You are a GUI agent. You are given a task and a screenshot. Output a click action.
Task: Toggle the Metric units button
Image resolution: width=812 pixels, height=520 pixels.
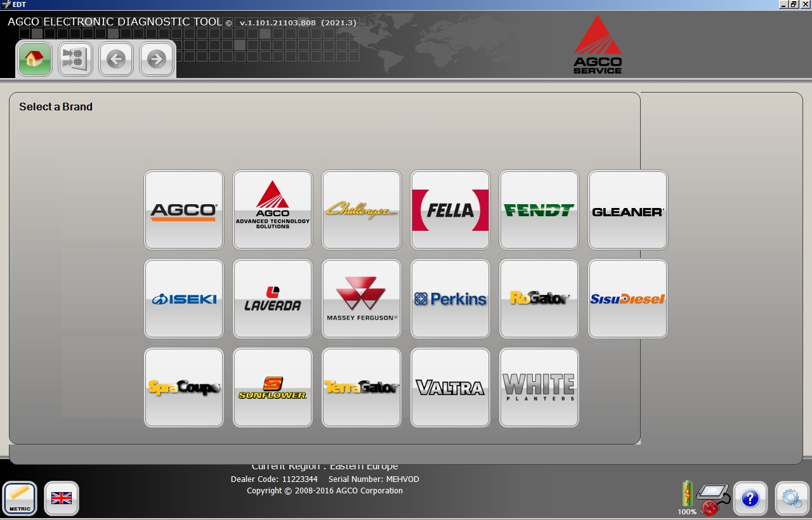click(20, 498)
